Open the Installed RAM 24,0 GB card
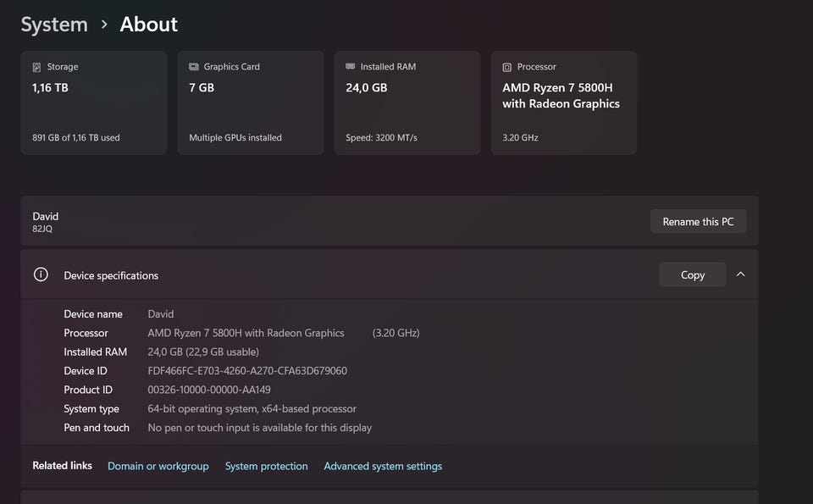This screenshot has height=504, width=813. pos(407,103)
